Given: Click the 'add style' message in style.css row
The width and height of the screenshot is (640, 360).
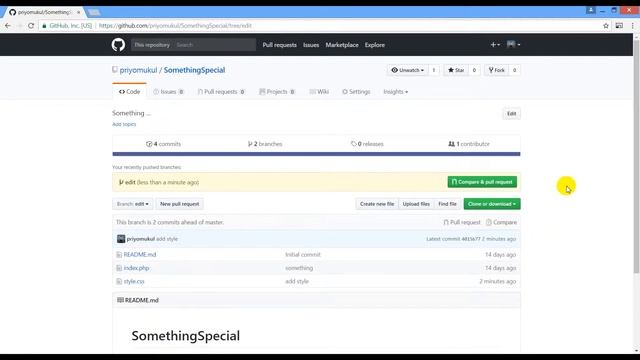Looking at the screenshot, I should coord(297,281).
